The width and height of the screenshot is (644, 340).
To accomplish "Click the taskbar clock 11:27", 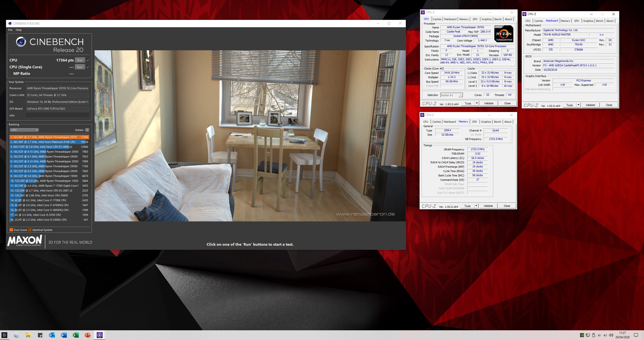I will [x=623, y=333].
